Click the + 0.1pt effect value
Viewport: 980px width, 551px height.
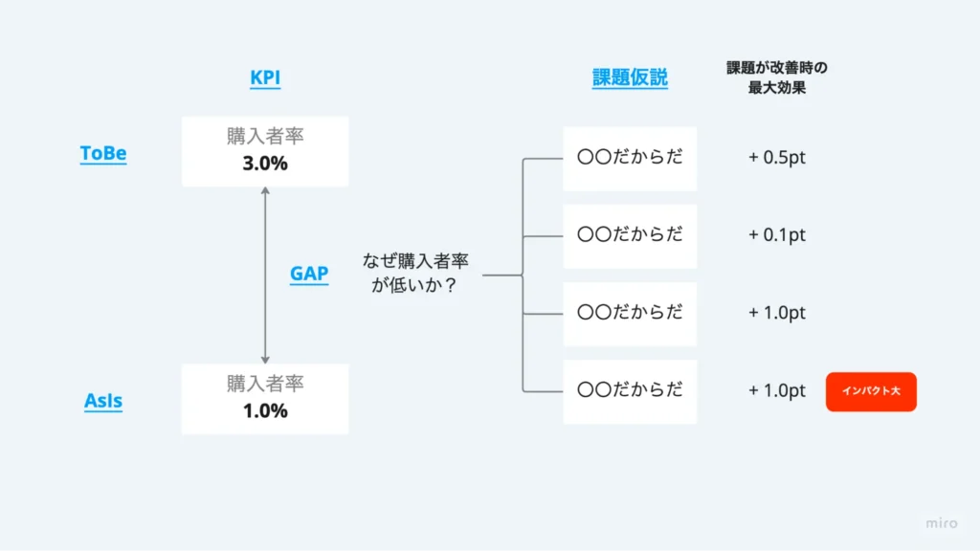(x=777, y=235)
